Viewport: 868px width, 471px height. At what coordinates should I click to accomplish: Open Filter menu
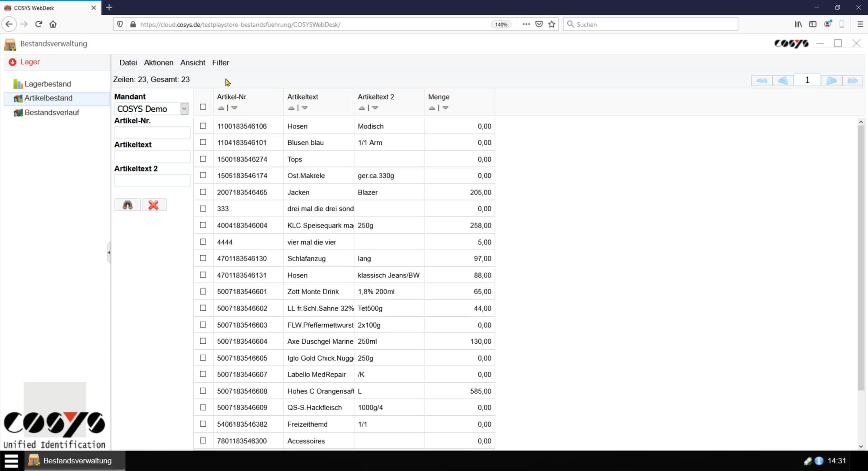[x=221, y=62]
